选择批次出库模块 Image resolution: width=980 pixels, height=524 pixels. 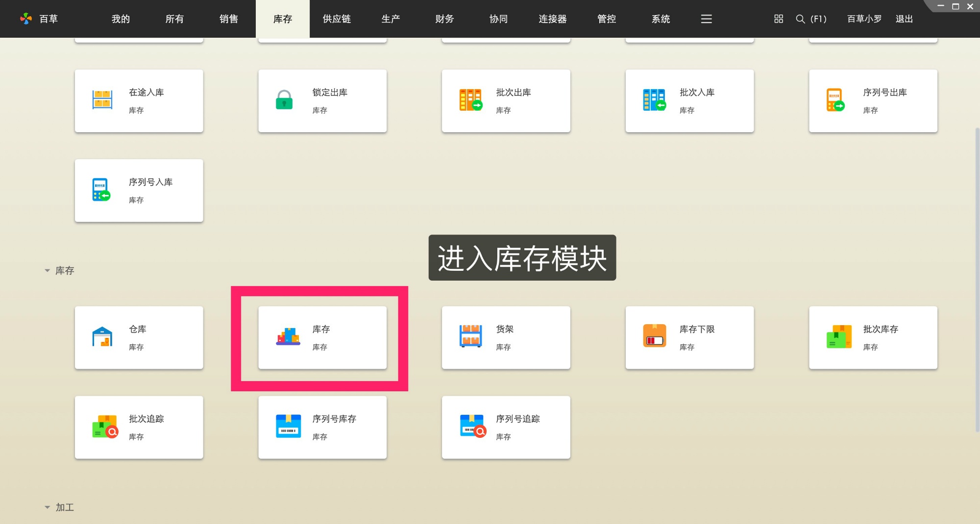pos(506,100)
